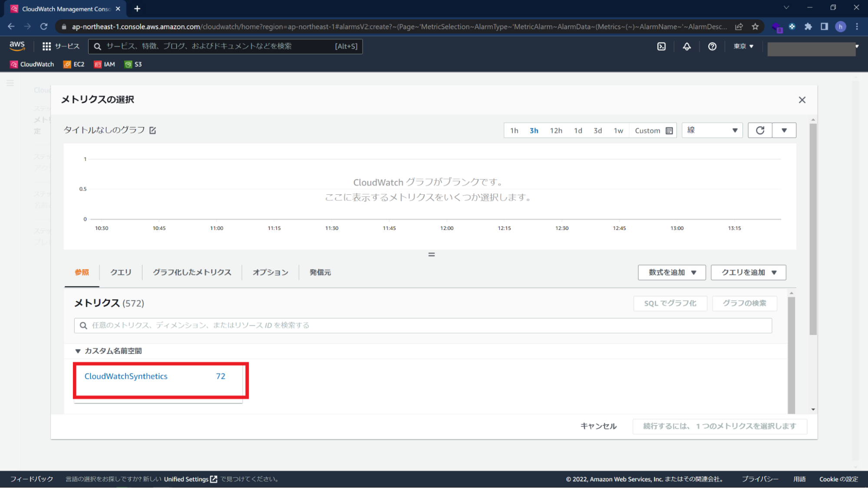Viewport: 868px width, 488px height.
Task: Open AWS CloudShell icon
Action: click(661, 46)
